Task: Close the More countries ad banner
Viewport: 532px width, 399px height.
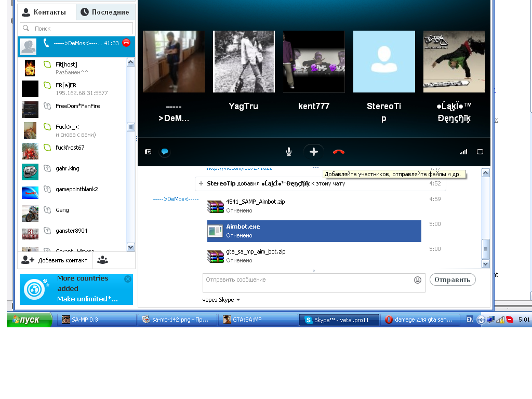Action: tap(128, 279)
